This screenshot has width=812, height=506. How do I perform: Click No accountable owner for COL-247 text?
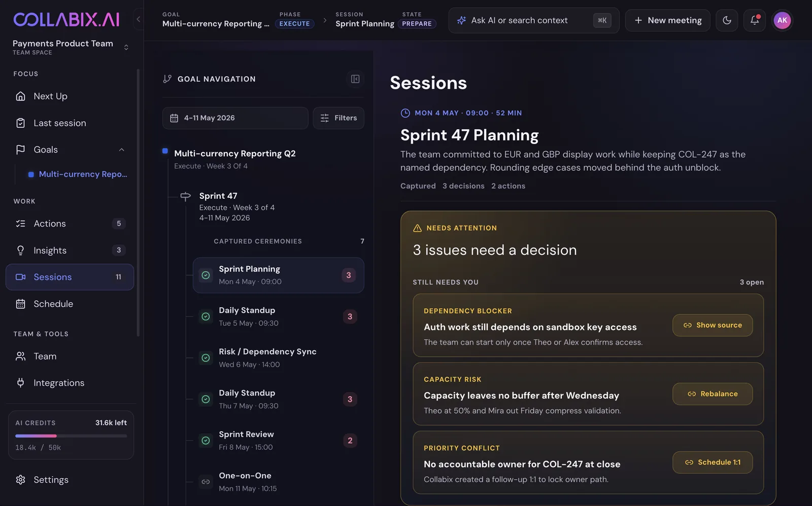coord(522,464)
